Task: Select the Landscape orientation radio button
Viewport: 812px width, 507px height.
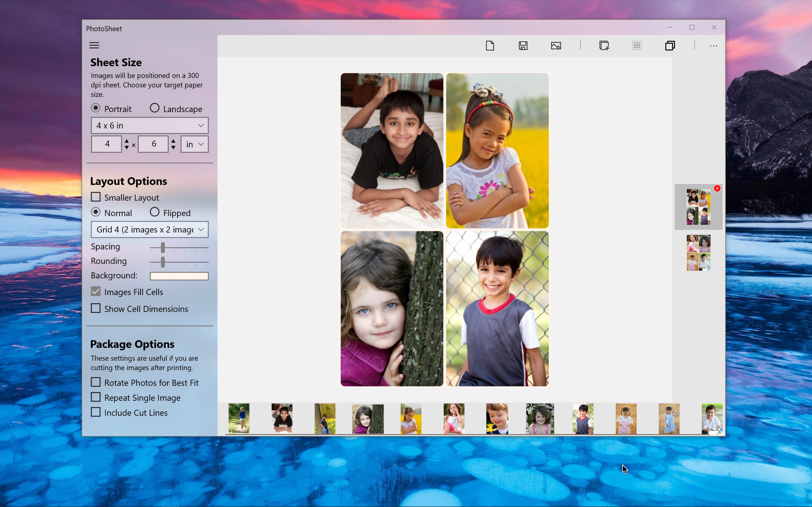Action: pos(155,108)
